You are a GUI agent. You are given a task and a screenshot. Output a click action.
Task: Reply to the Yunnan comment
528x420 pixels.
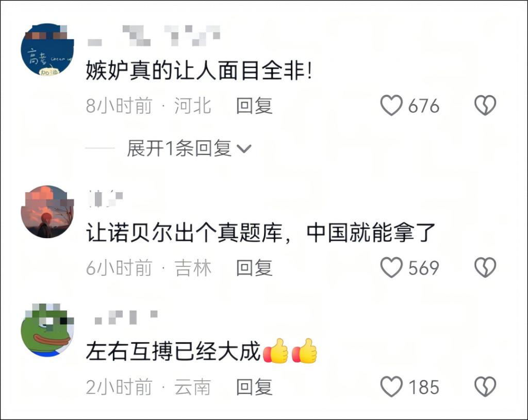point(254,387)
